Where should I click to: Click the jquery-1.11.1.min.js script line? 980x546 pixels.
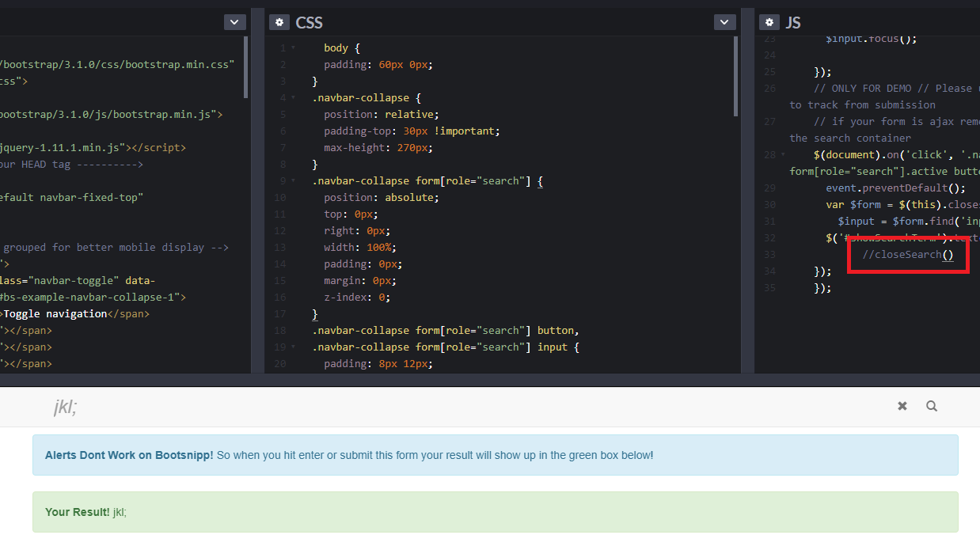[x=93, y=148]
